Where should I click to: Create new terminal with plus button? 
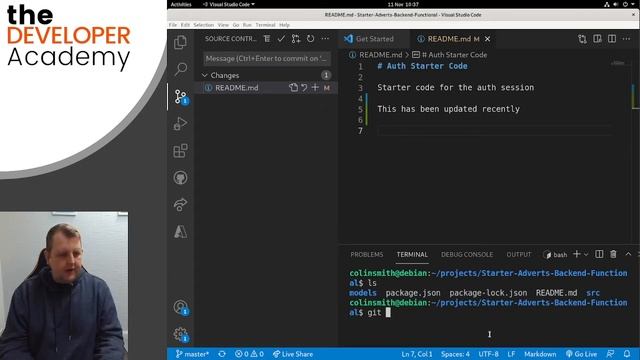click(577, 254)
